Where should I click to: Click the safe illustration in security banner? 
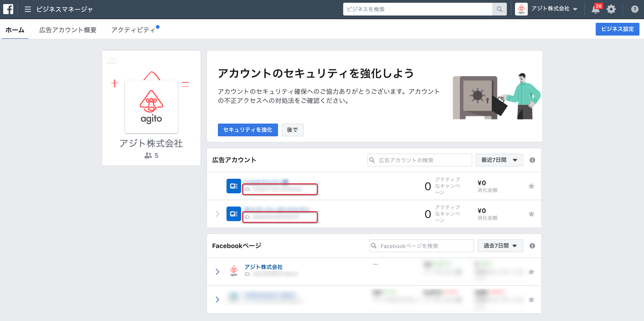tap(475, 98)
